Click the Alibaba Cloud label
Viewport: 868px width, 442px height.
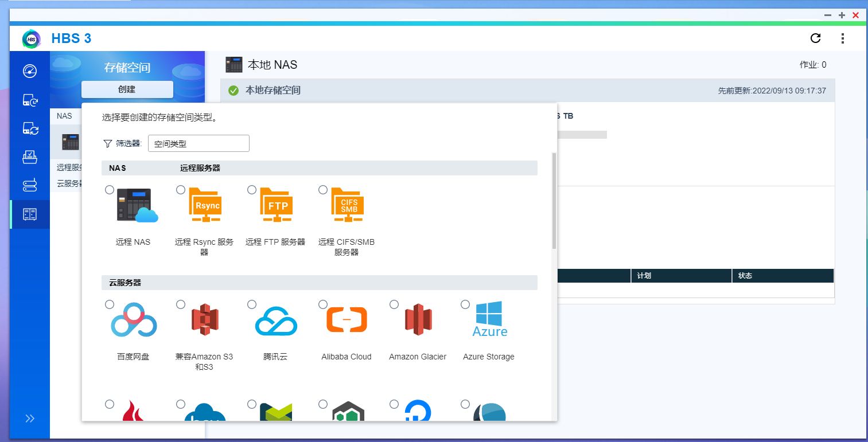[x=347, y=357]
